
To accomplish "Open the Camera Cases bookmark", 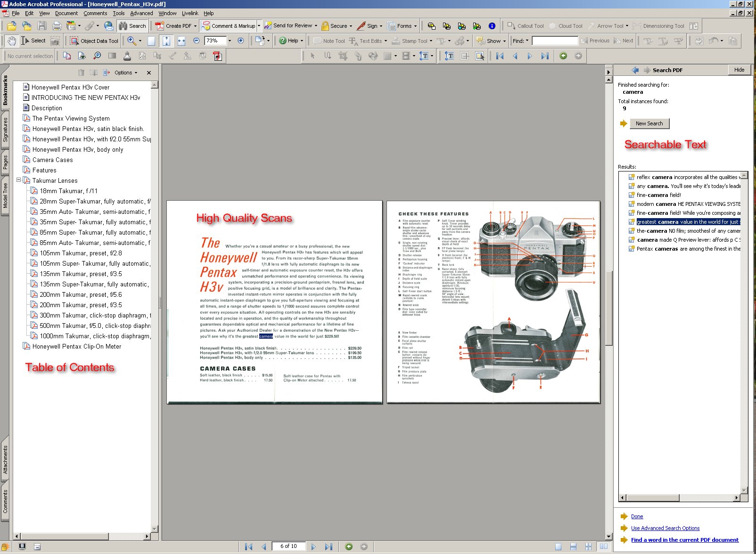I will pos(52,160).
